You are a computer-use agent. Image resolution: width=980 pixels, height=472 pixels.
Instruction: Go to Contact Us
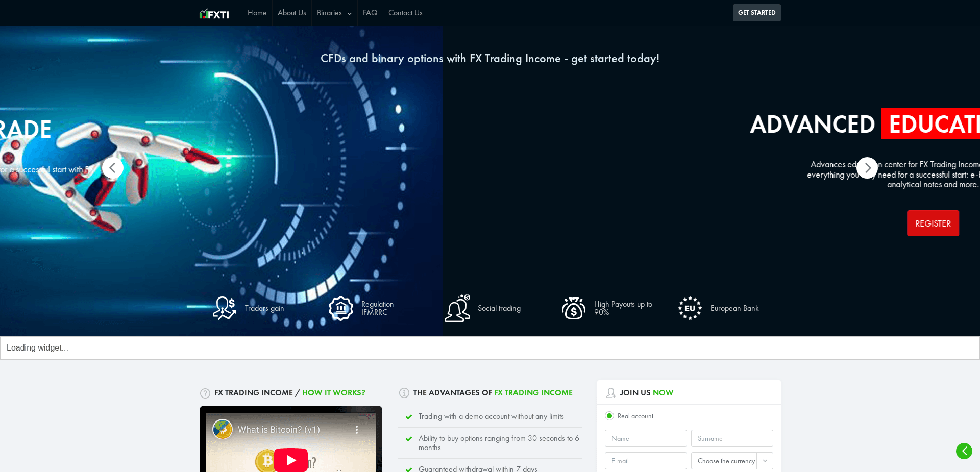[405, 13]
